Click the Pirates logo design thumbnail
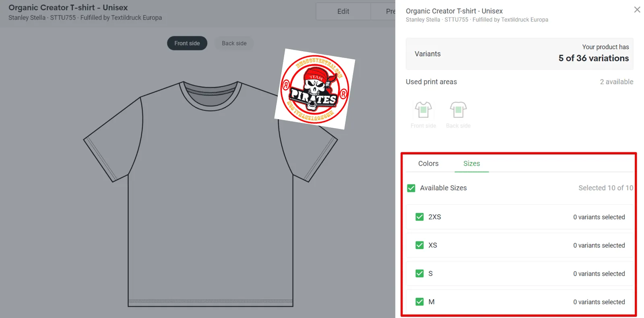The image size is (644, 318). (315, 89)
